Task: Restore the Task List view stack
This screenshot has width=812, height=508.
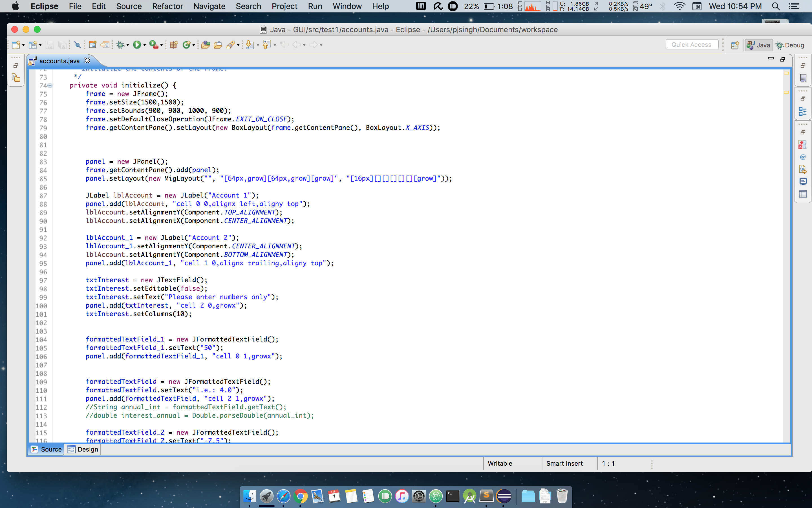Action: [803, 65]
